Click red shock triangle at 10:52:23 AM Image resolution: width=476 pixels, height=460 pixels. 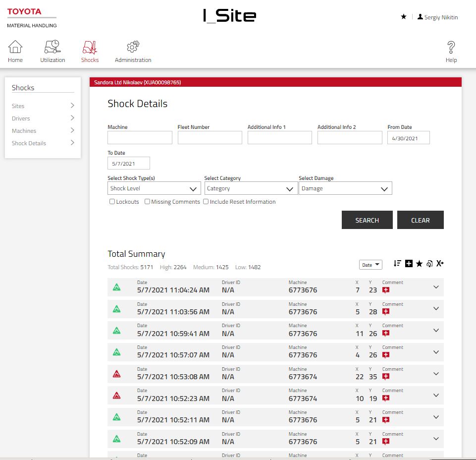116,395
